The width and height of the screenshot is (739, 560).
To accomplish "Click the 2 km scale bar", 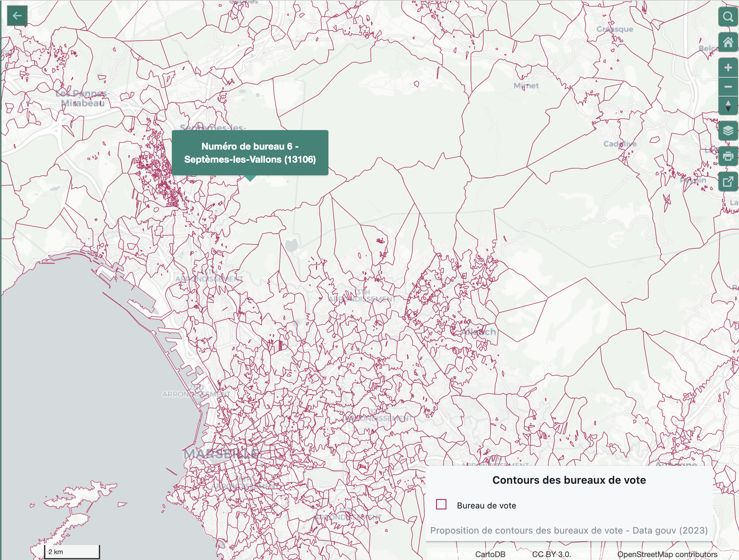I will pos(72,552).
